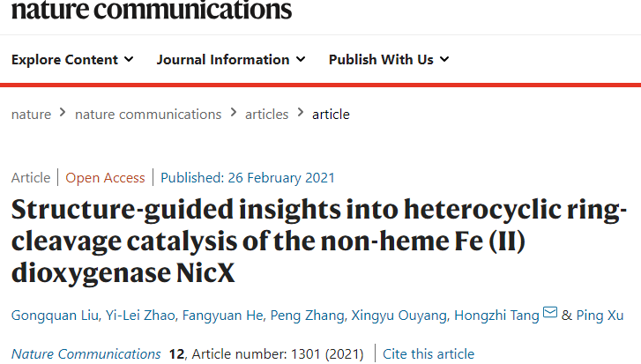Click Cite this article link
Screen dimensions: 641x364
pyautogui.click(x=429, y=354)
